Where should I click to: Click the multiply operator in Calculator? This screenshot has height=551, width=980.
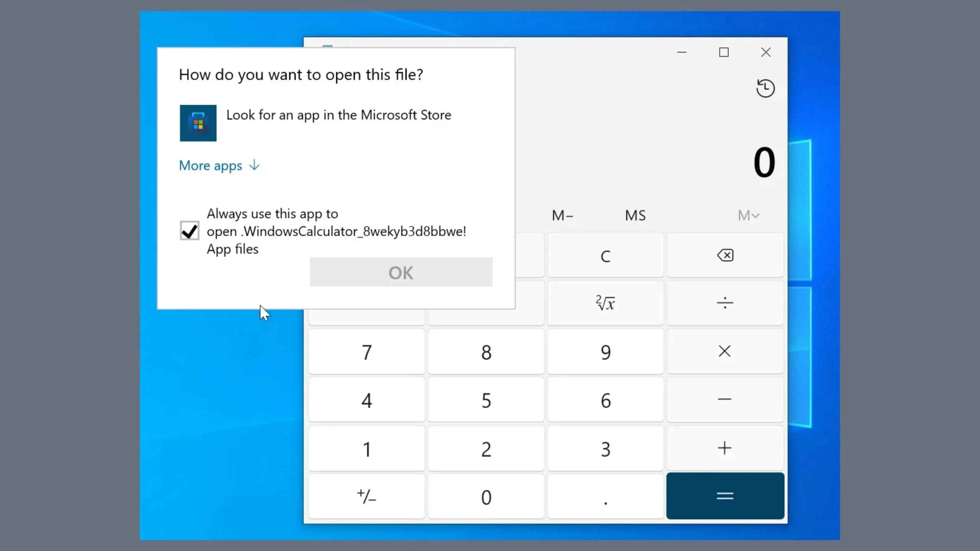[725, 351]
